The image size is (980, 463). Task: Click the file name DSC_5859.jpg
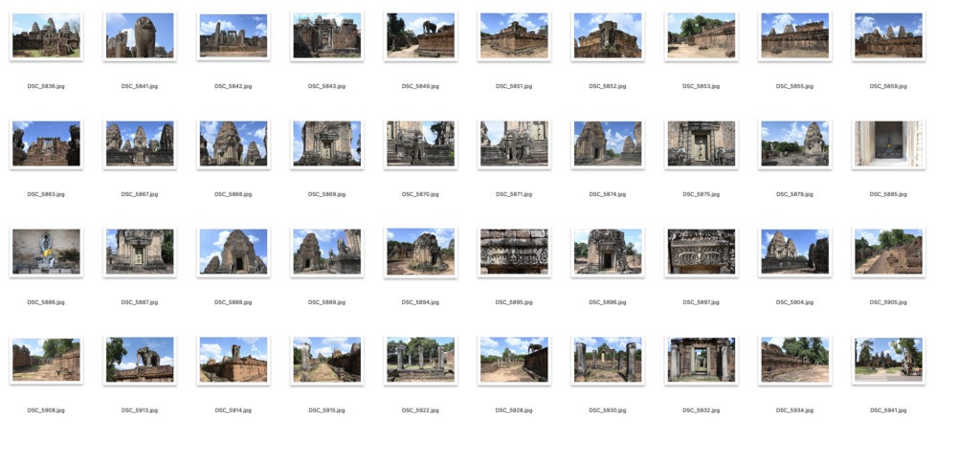888,86
